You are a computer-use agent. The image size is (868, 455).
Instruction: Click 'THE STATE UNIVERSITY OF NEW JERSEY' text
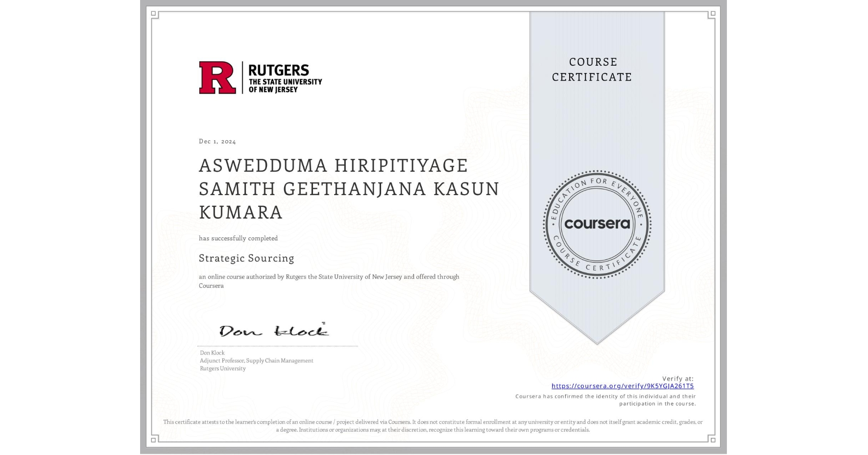point(285,86)
